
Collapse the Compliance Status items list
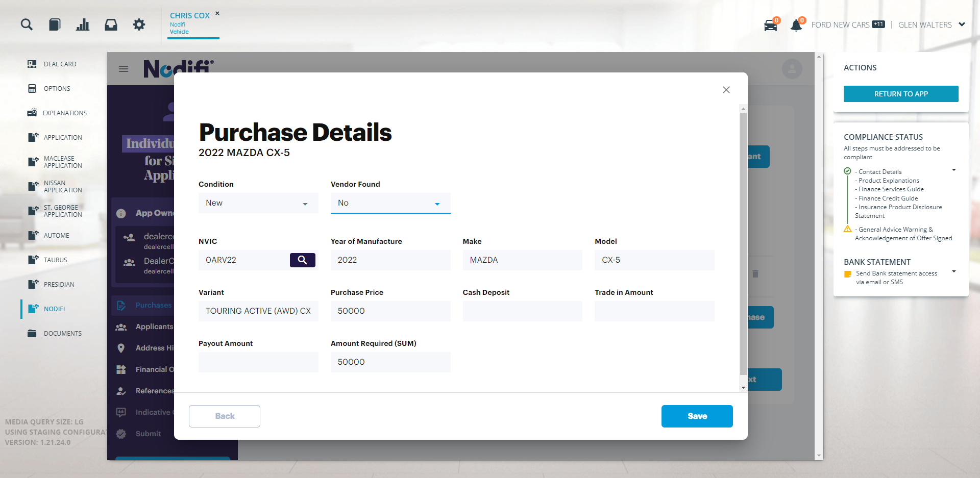[x=954, y=170]
